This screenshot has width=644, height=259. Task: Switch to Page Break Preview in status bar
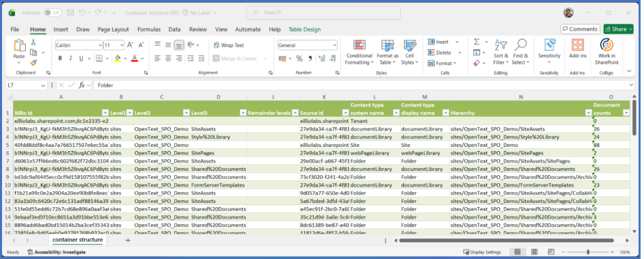(550, 251)
